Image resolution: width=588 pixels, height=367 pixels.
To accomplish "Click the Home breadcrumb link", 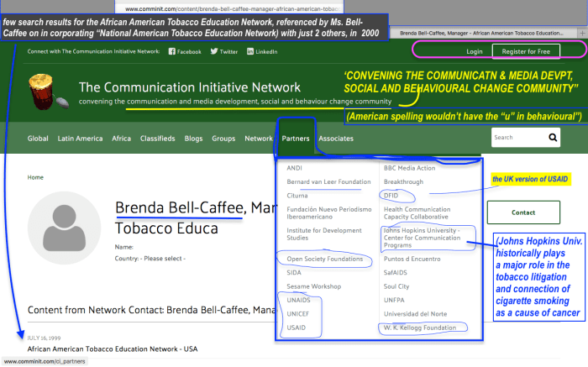I will point(35,177).
